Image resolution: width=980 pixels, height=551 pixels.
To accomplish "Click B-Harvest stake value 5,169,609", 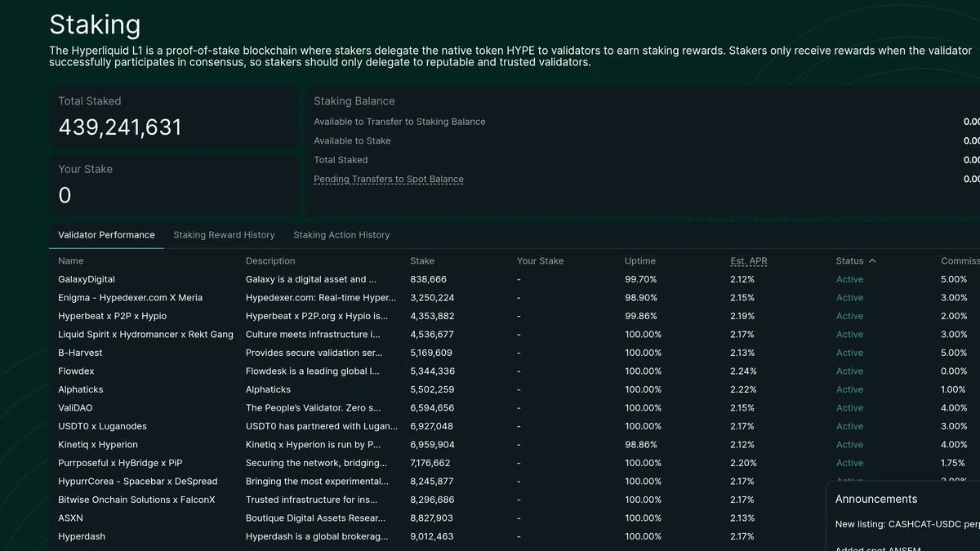I will (431, 353).
